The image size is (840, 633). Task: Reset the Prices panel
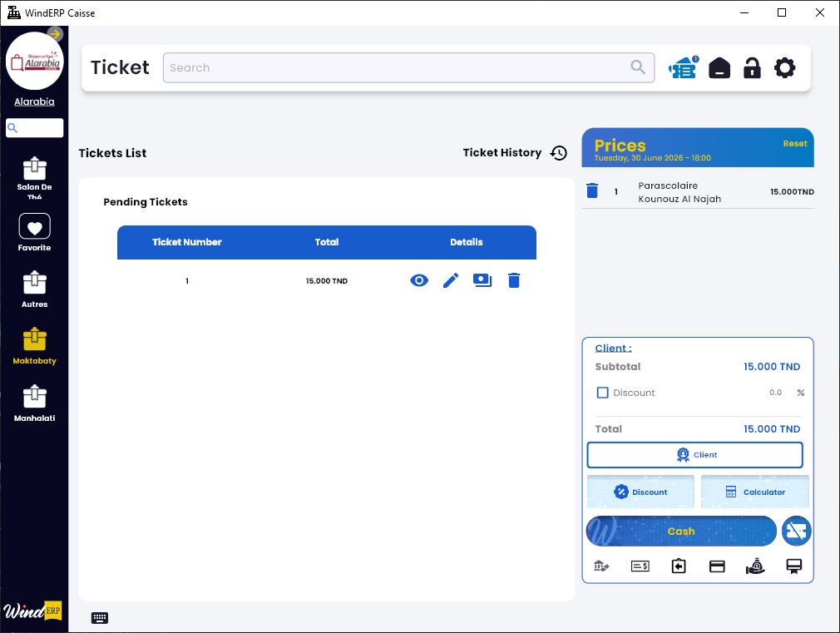click(x=795, y=144)
